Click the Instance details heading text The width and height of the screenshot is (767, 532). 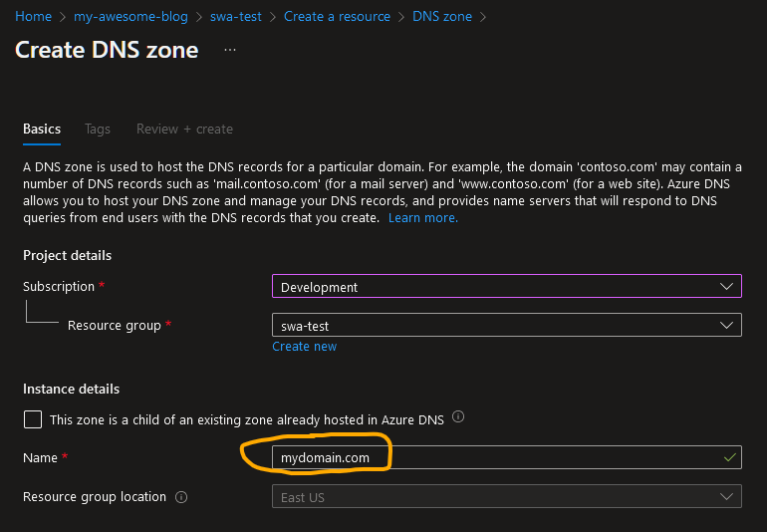point(72,390)
